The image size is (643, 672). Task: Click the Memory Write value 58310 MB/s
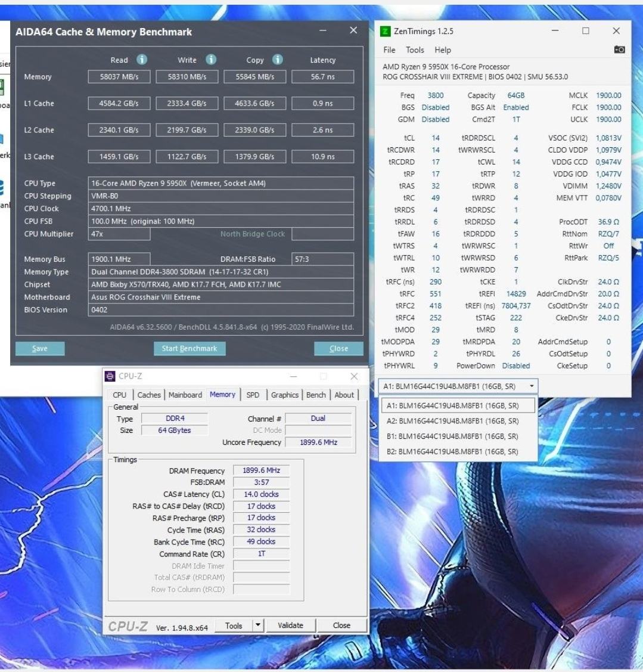187,77
